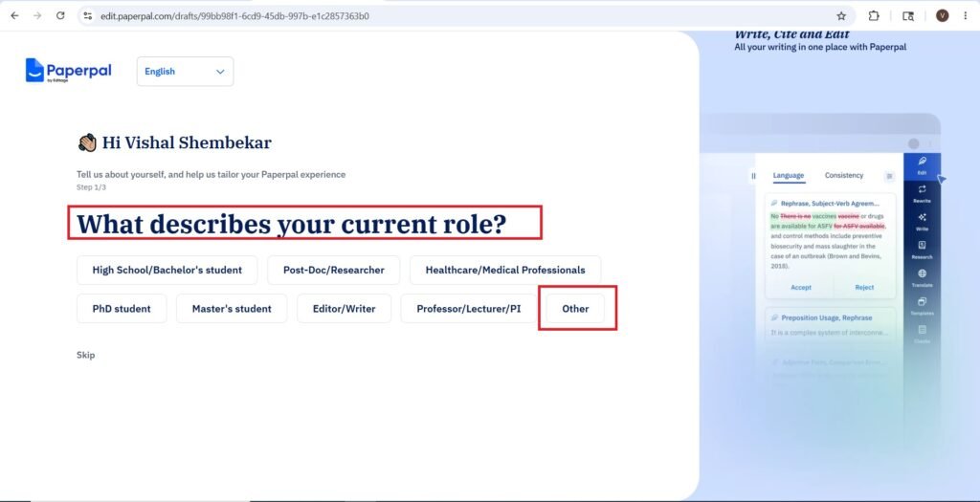Viewport: 980px width, 502px height.
Task: Reload the page with refresh icon
Action: (60, 15)
